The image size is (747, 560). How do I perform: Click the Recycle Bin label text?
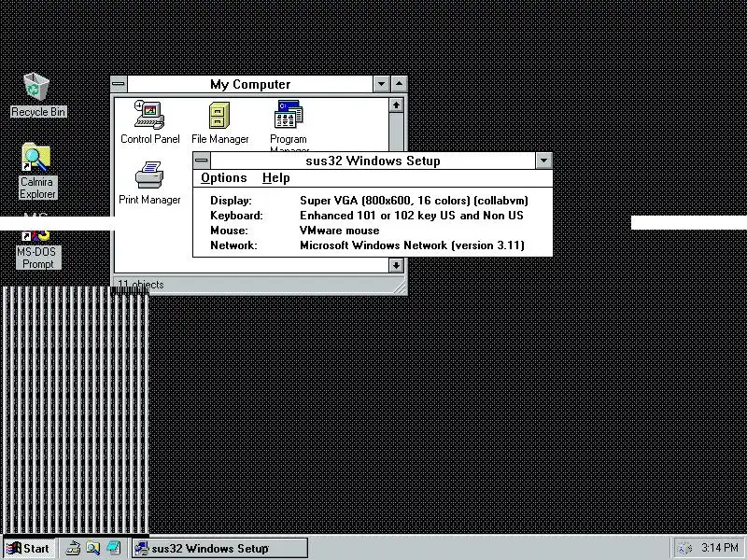point(38,112)
